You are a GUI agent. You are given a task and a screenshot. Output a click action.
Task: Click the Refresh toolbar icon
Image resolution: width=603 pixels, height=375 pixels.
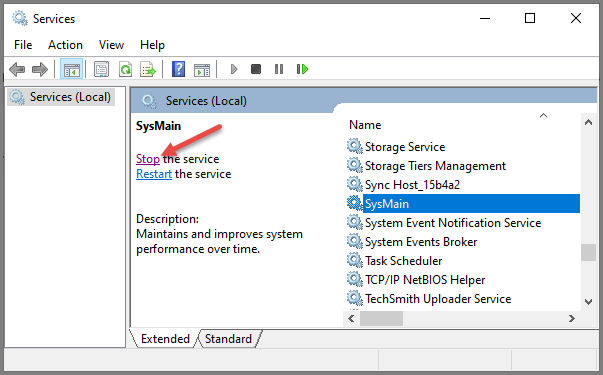tap(125, 70)
